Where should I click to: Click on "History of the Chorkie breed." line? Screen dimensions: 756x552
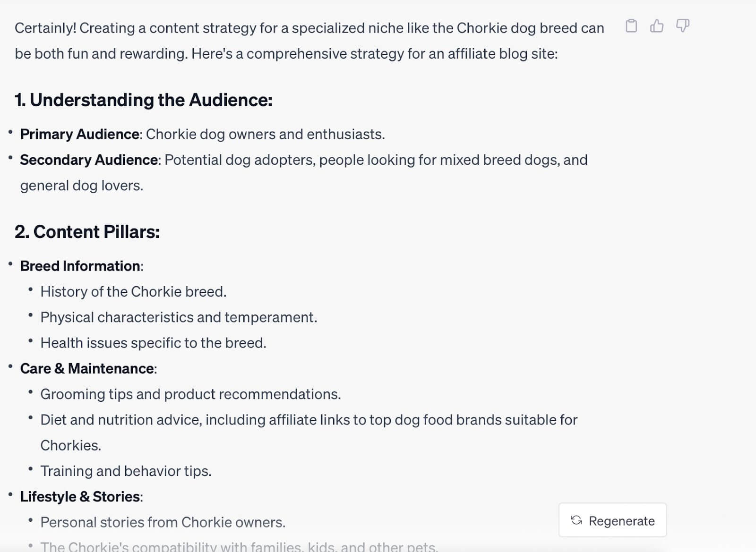click(x=133, y=291)
